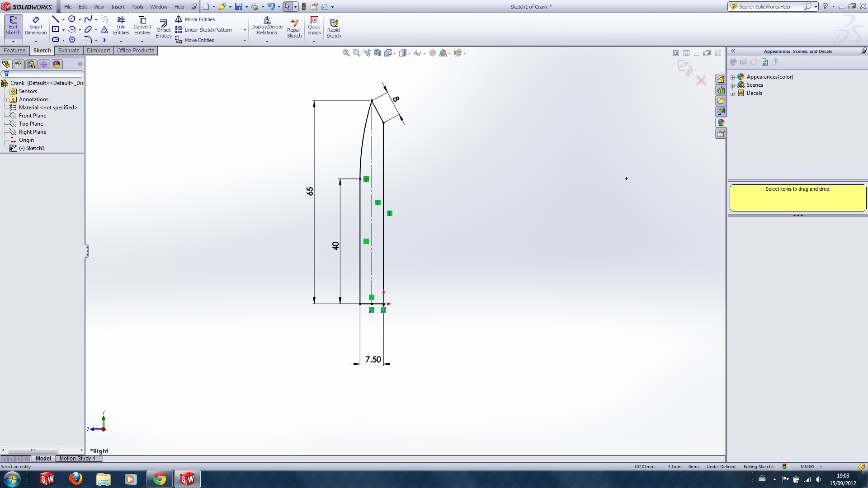Click the horizontal scrollbar of feature tree
Image resolution: width=868 pixels, height=488 pixels.
[x=33, y=450]
